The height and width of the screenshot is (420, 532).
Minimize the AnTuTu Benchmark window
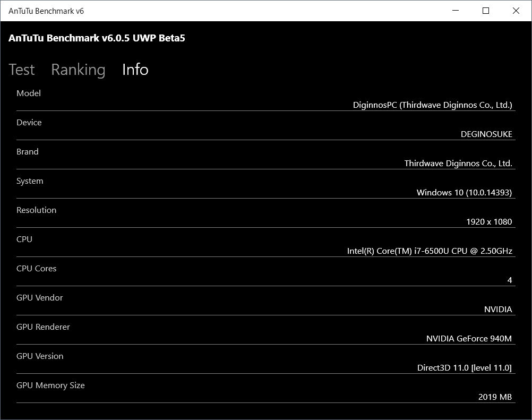(x=456, y=11)
